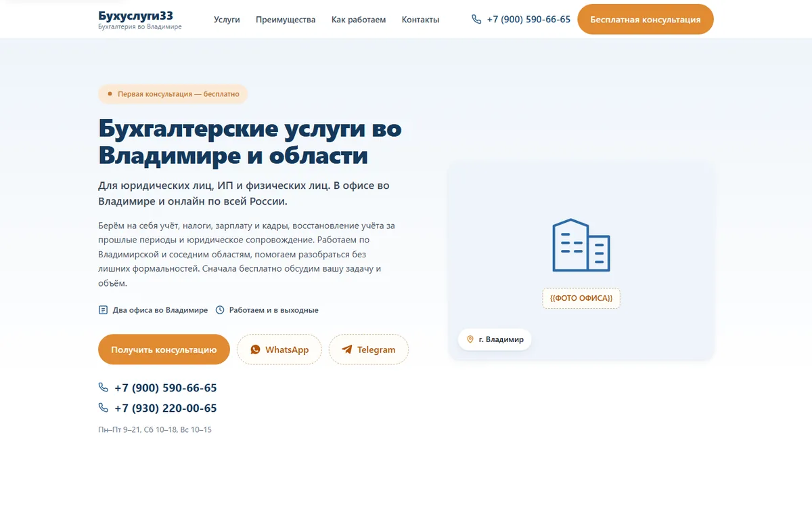Open the Бухуслуги33 logo link

140,19
